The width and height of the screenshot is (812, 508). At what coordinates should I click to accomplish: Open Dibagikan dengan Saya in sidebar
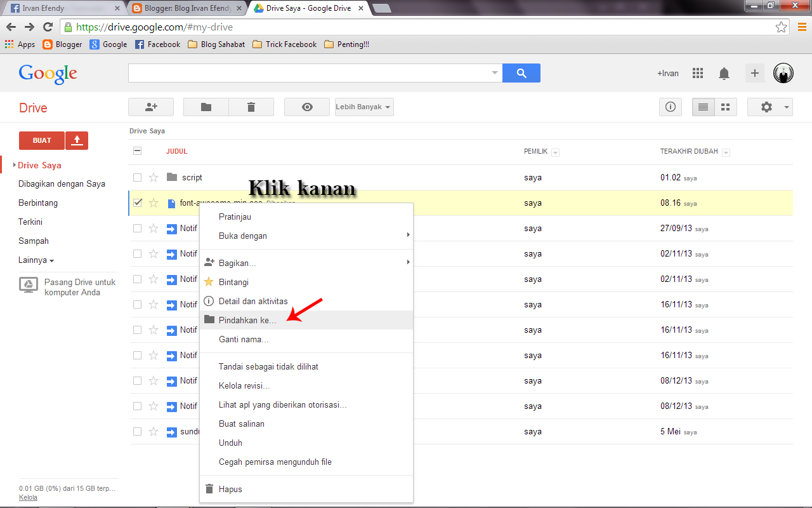point(62,184)
